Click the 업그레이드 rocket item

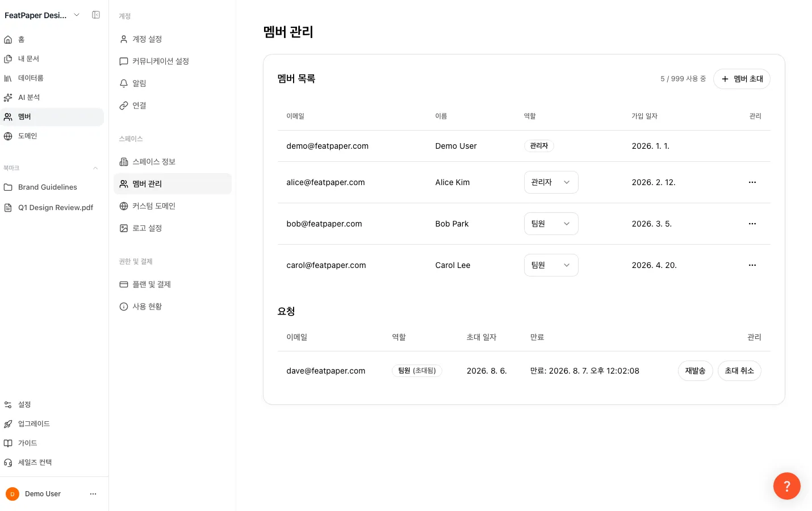pos(52,424)
